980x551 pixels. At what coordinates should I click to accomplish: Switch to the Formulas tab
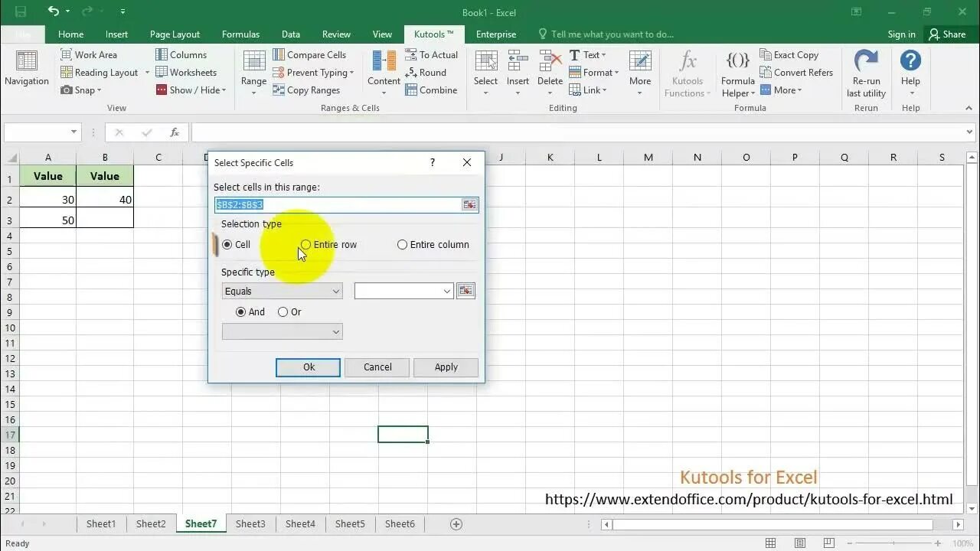240,34
